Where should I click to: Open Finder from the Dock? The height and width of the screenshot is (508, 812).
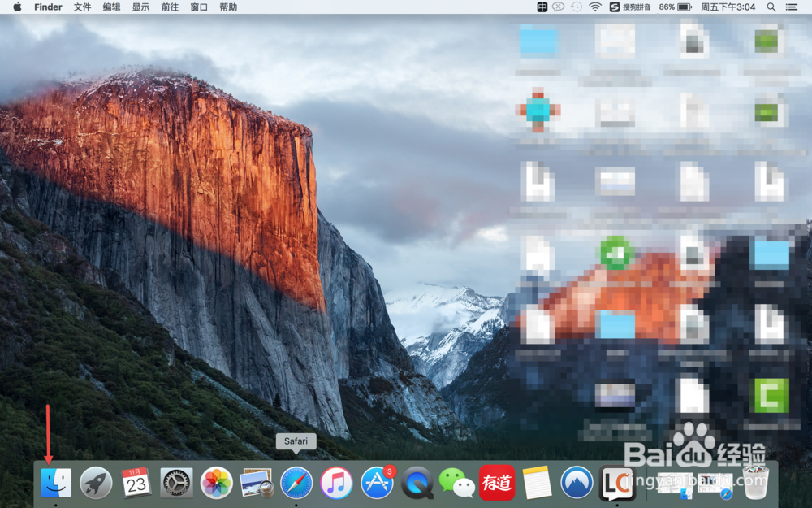point(56,483)
